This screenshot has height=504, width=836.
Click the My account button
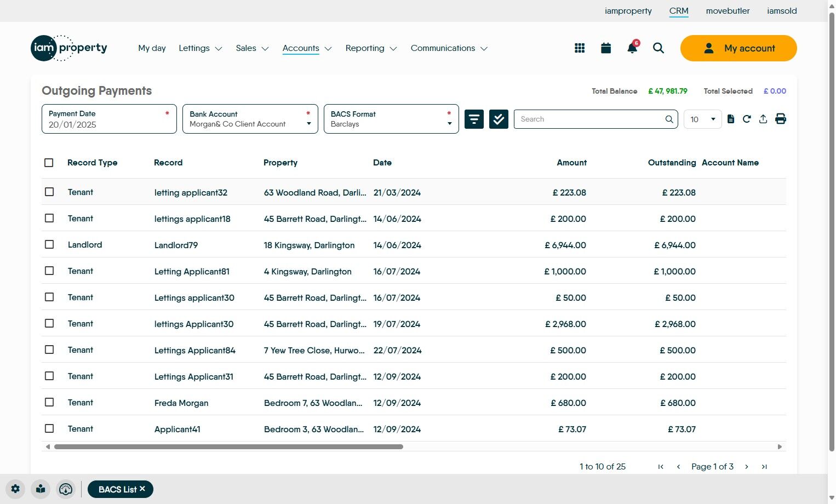[738, 48]
